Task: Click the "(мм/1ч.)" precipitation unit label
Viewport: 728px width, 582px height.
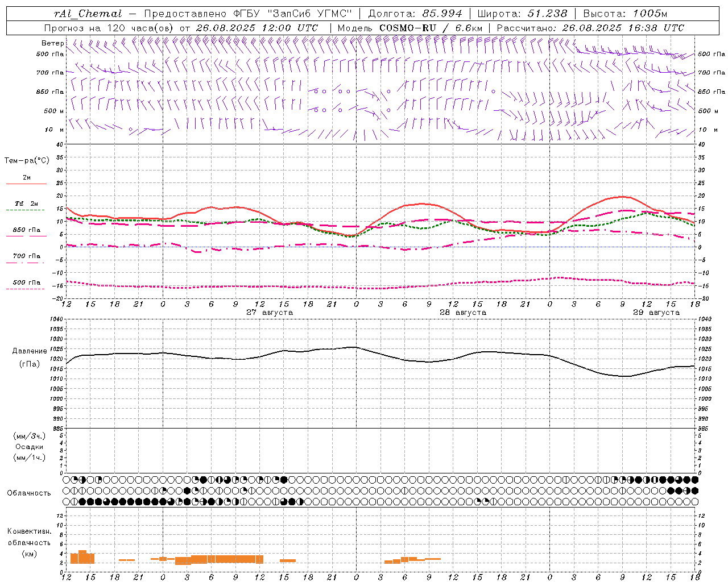Action: click(x=29, y=458)
